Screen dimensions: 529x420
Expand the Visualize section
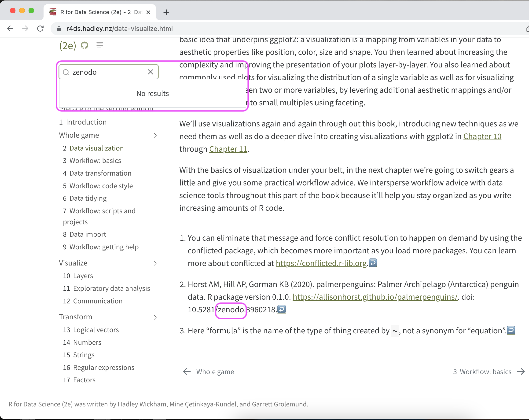coord(155,263)
